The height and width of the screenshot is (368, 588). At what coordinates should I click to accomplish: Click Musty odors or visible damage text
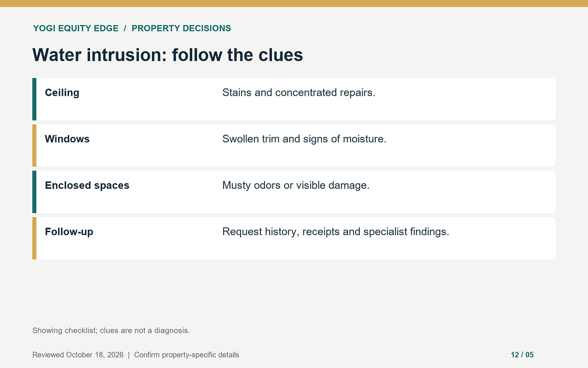click(x=296, y=186)
